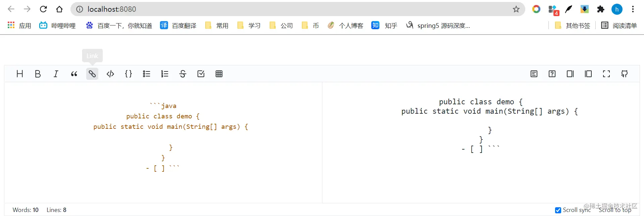Click 'public class demo {' in editor pane

[163, 116]
